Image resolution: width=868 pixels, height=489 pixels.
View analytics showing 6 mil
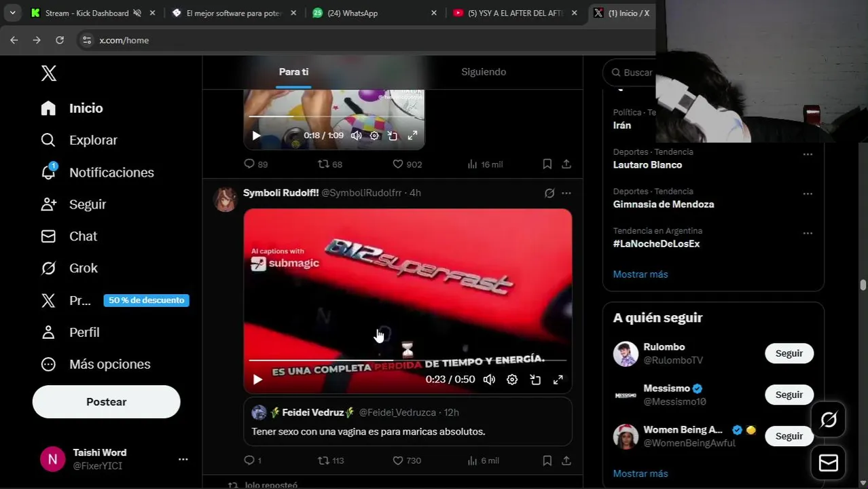483,460
